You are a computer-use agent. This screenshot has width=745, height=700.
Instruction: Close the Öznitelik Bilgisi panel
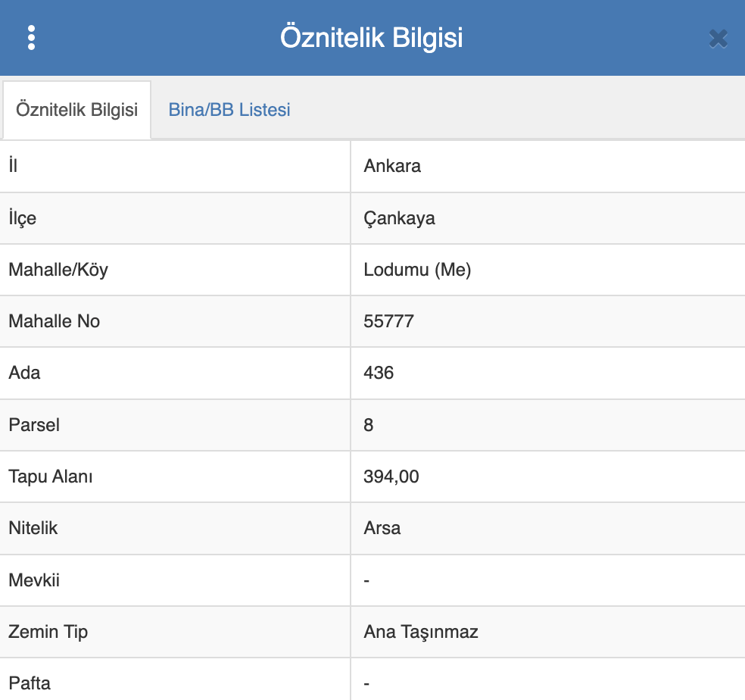(718, 38)
